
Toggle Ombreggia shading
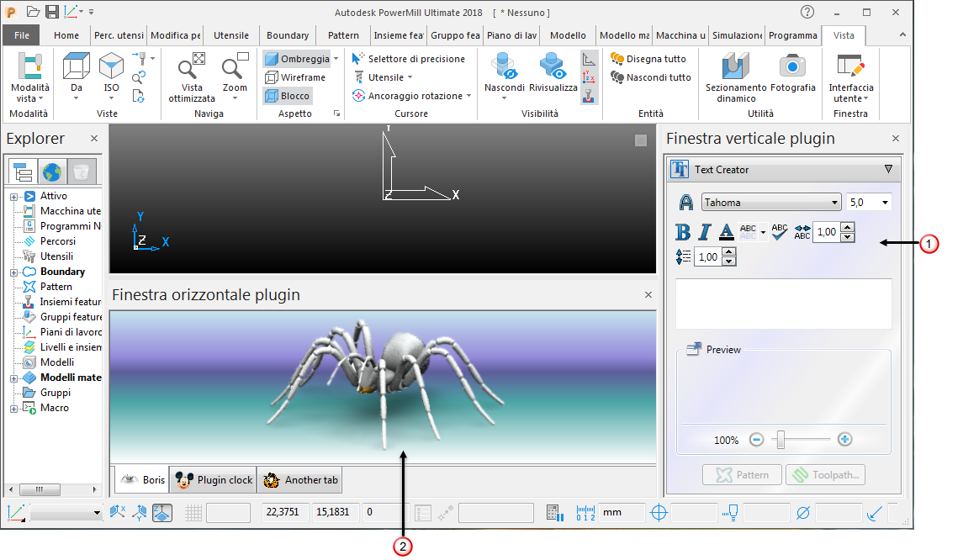coord(298,59)
